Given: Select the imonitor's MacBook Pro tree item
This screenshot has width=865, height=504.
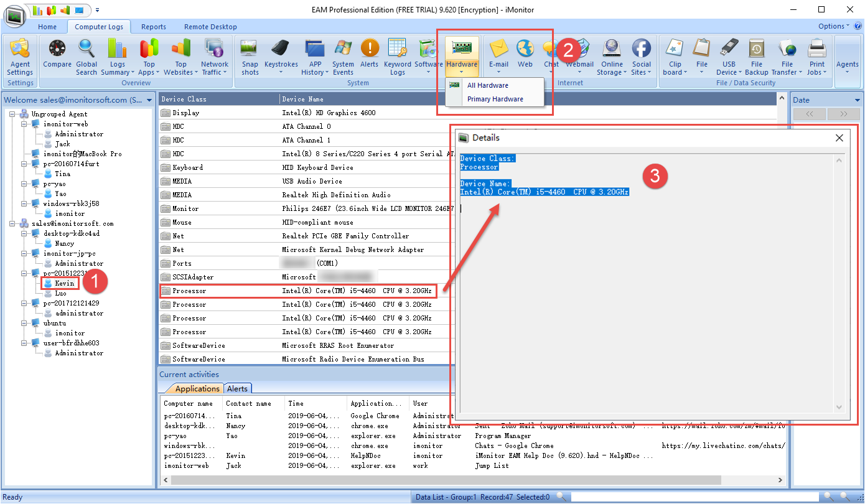Looking at the screenshot, I should point(83,154).
